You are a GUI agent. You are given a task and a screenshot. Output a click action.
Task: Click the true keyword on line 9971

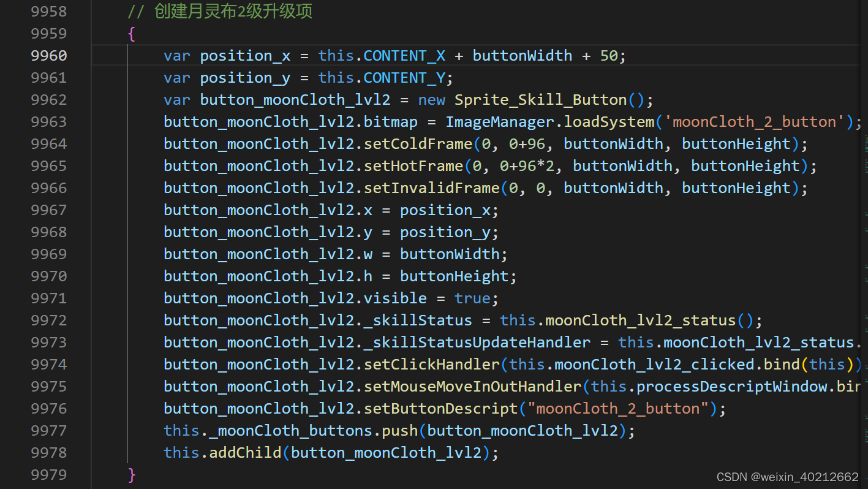472,298
